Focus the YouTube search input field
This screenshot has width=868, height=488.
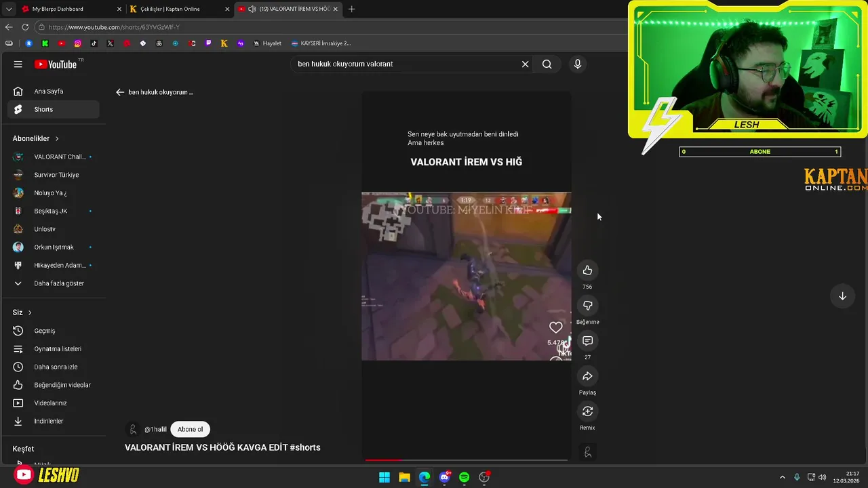click(407, 64)
